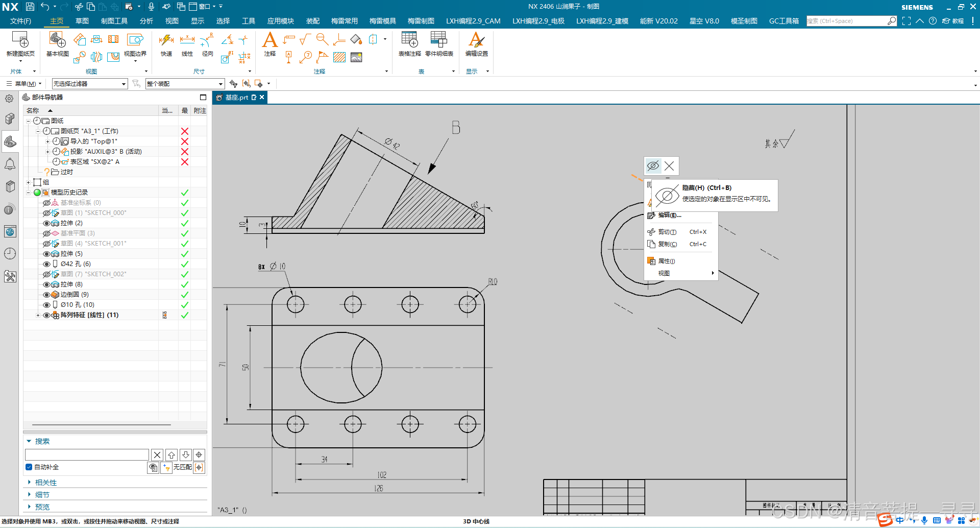Collapse the 模型历史记录 tree node

click(29, 193)
